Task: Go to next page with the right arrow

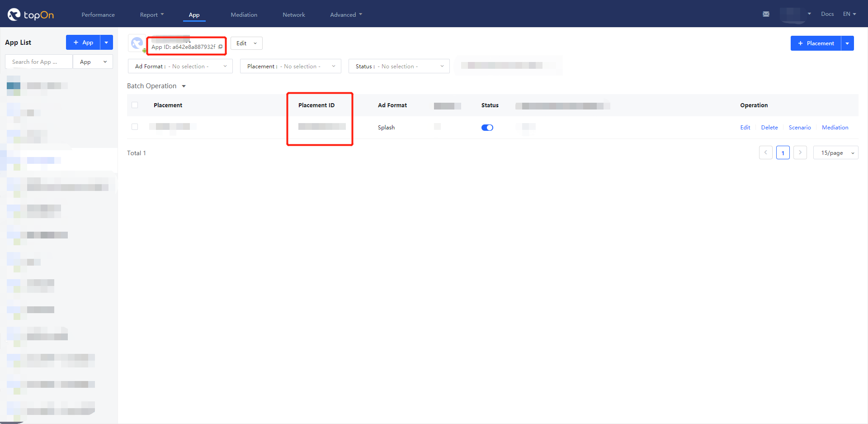Action: [x=800, y=152]
